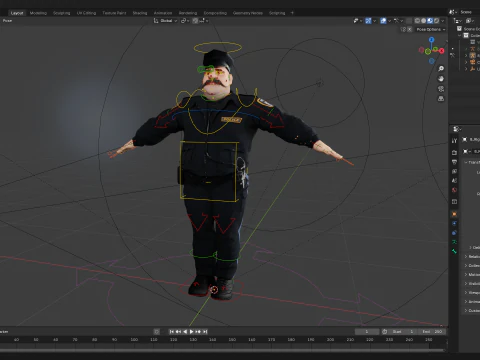Open the Pose mode selector dropdown
The width and height of the screenshot is (480, 360).
pos(7,21)
